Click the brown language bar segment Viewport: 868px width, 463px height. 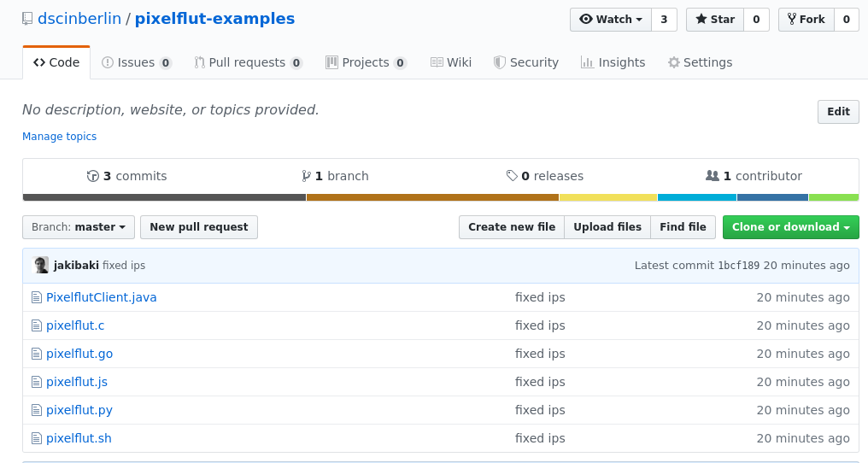pos(433,197)
